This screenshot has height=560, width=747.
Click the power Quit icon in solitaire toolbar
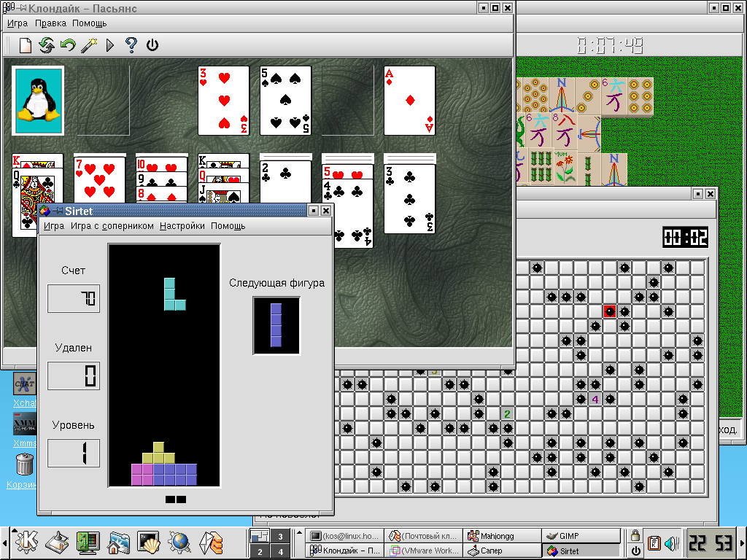pos(152,45)
